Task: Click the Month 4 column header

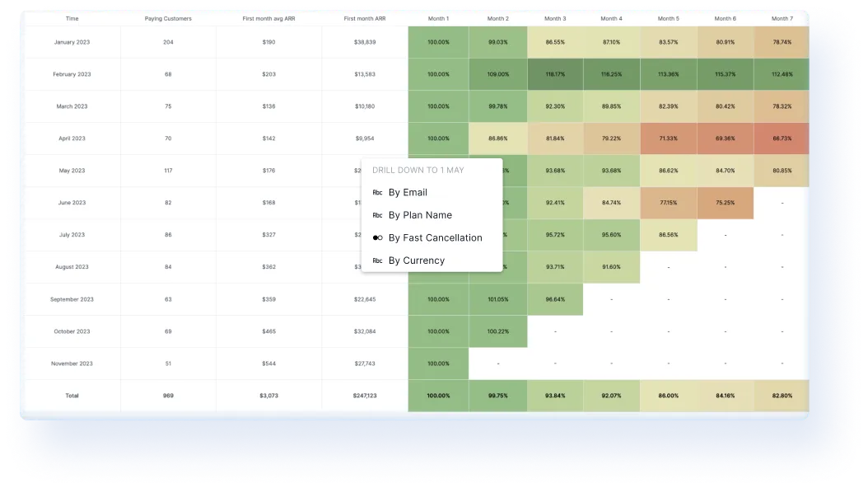Action: (x=612, y=18)
